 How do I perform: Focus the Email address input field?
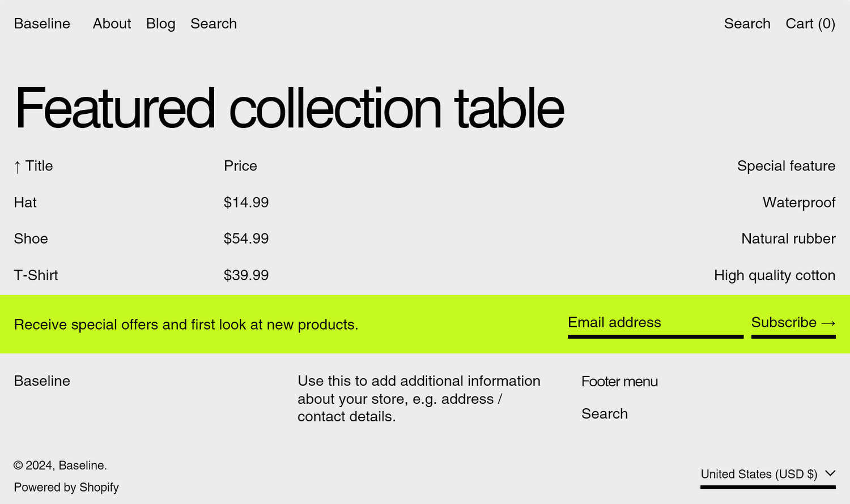pos(655,323)
